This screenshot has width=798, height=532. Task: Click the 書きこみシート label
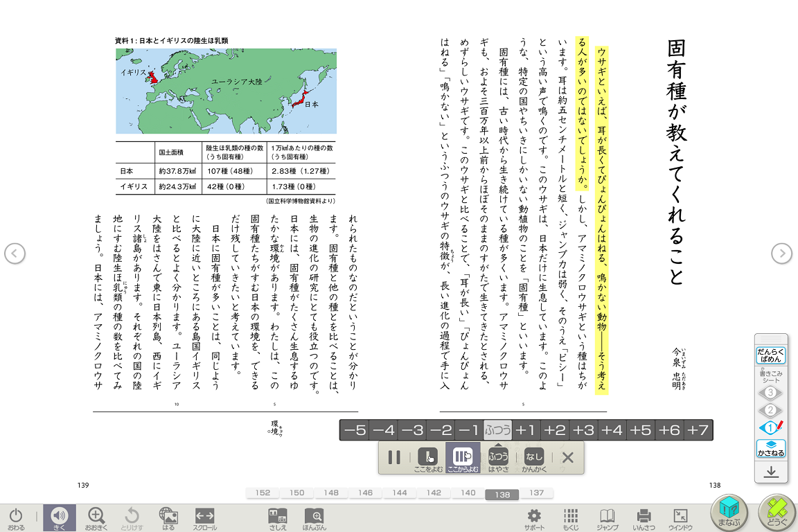(770, 376)
